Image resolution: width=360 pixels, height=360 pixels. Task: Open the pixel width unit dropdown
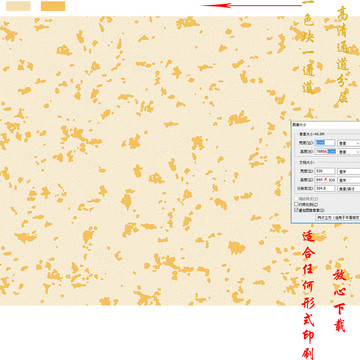click(349, 143)
